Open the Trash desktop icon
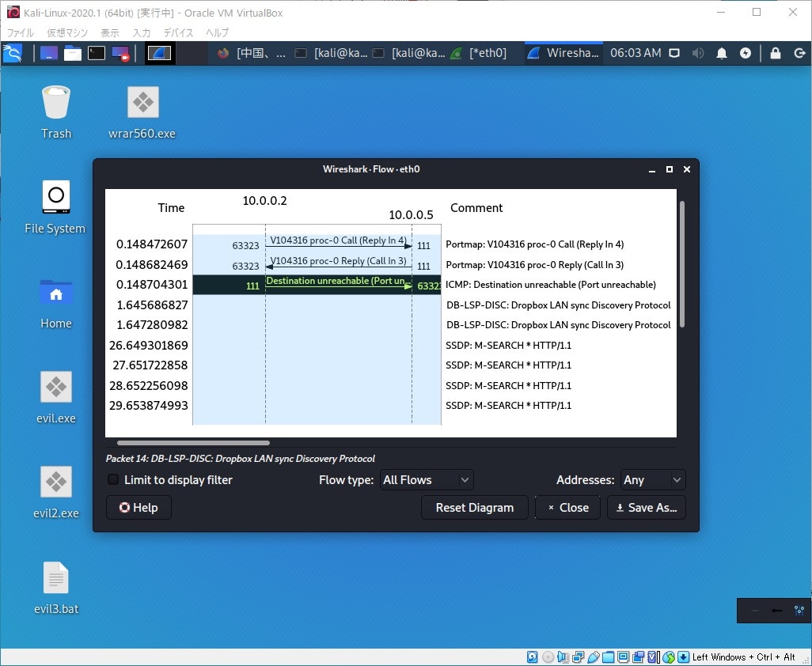Screen dimensions: 812x666 click(x=56, y=112)
